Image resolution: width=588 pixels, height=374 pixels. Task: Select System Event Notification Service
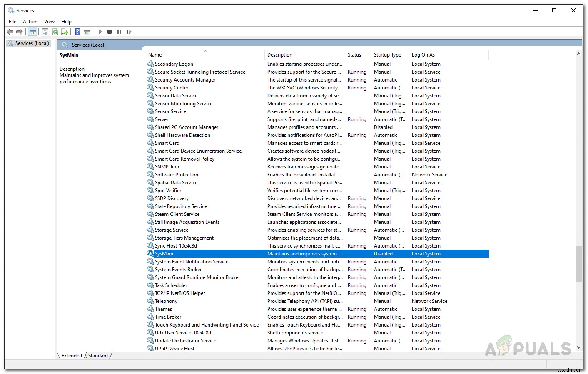coord(318,261)
